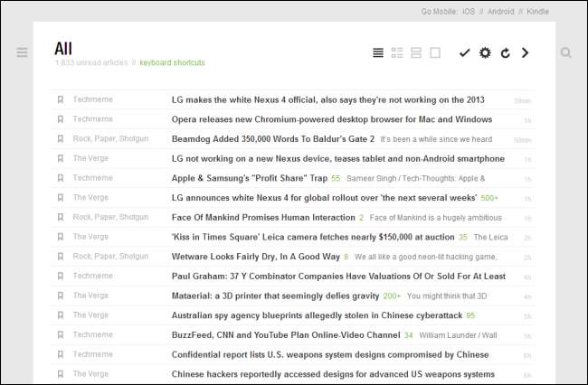Screen dimensions: 588x385
Task: Save Opera releases new Chromium-powered browser for later
Action: [61, 119]
